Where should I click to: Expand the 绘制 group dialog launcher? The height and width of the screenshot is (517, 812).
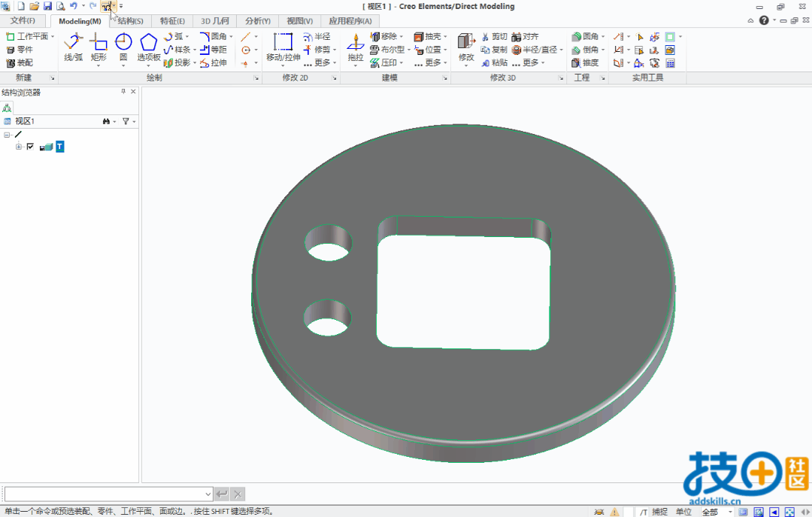[256, 78]
